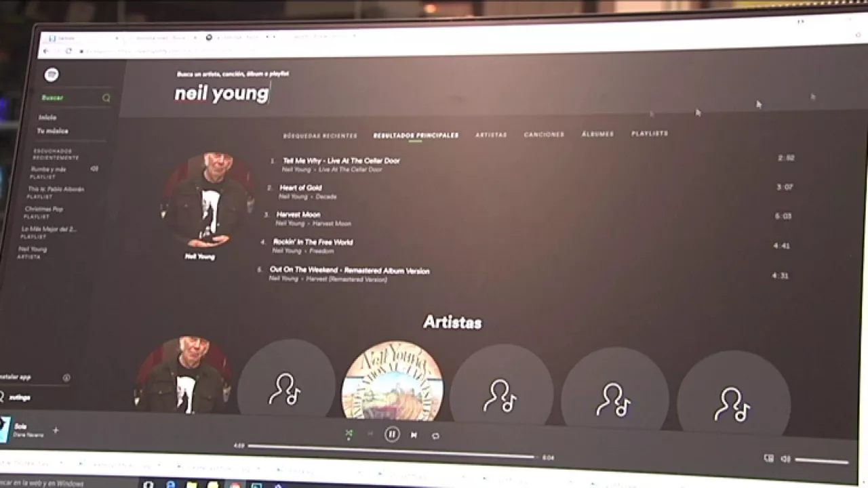This screenshot has width=868, height=488.
Task: Go to Inicio in the sidebar
Action: [47, 118]
